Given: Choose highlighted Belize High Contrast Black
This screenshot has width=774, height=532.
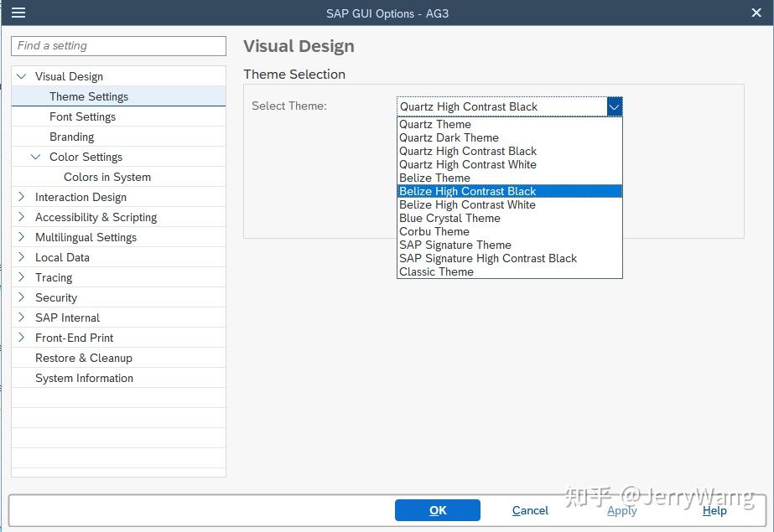Looking at the screenshot, I should pos(509,191).
